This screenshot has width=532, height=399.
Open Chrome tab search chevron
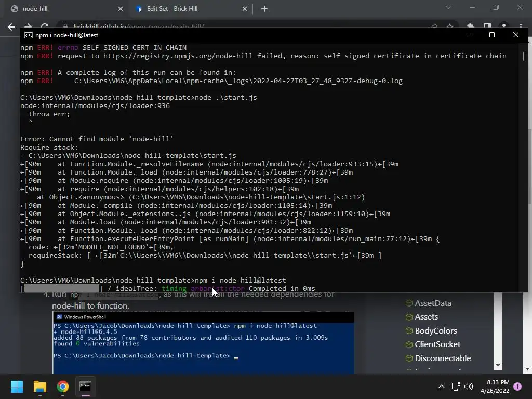click(x=448, y=7)
